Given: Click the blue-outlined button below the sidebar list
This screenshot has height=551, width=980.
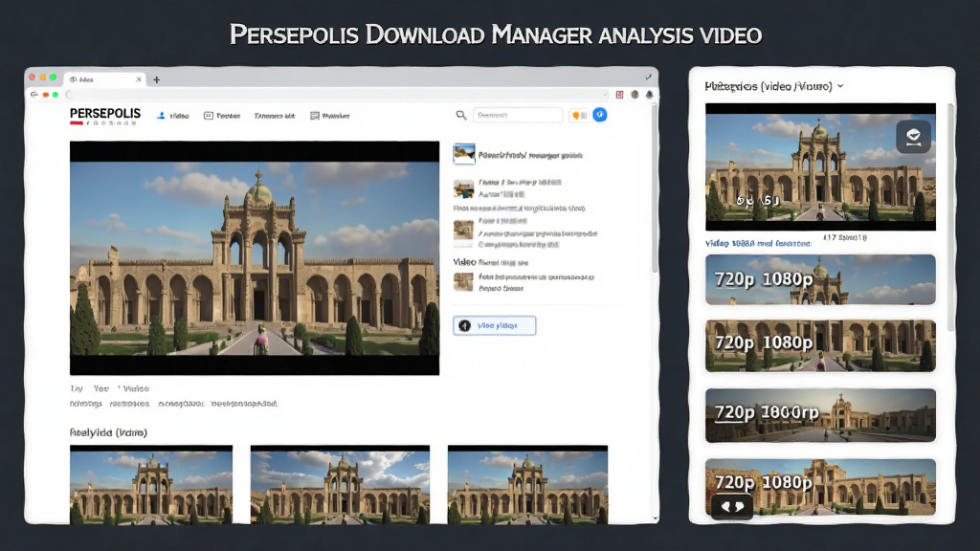Looking at the screenshot, I should click(x=495, y=325).
